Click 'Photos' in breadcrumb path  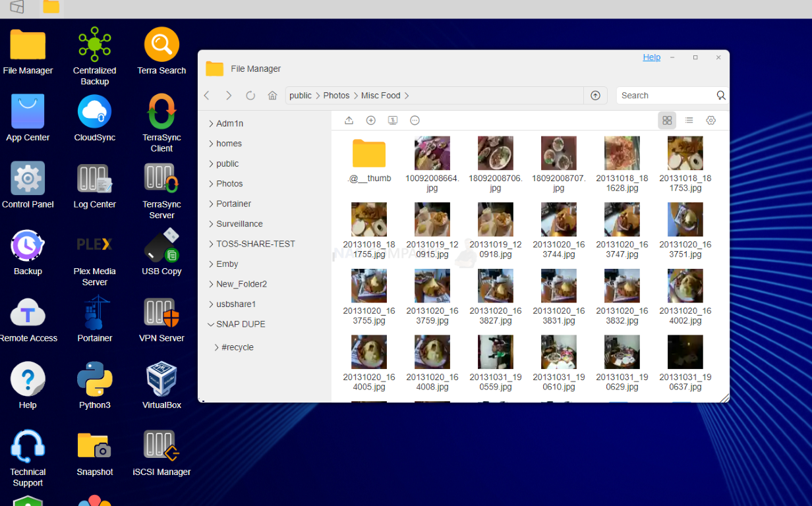[x=336, y=96]
